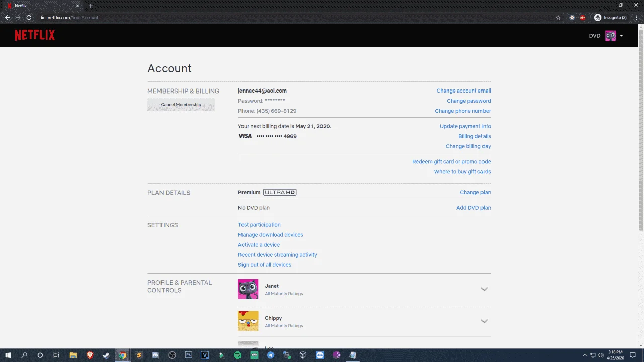The height and width of the screenshot is (362, 644).
Task: Click the blue compass extension icon
Action: click(x=572, y=17)
